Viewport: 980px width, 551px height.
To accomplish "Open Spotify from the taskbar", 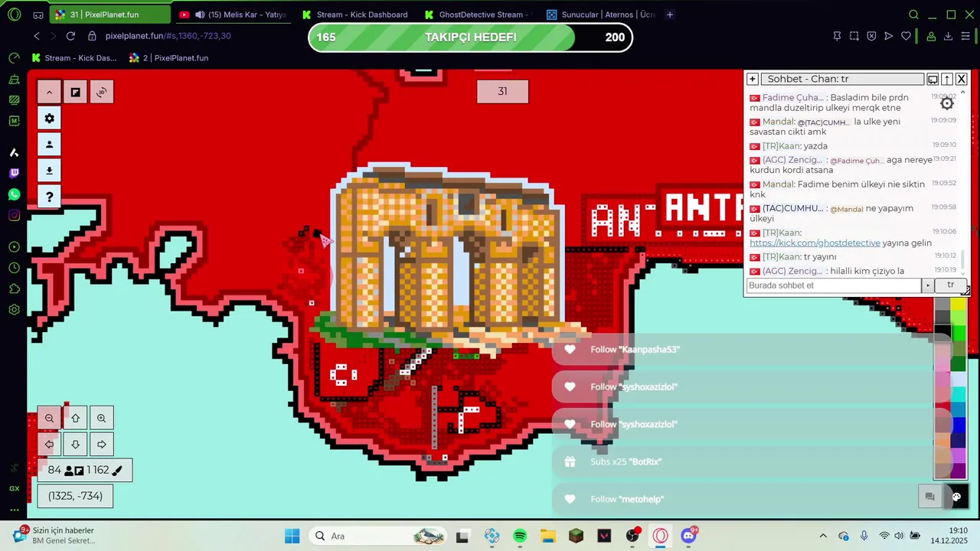I will pyautogui.click(x=520, y=536).
